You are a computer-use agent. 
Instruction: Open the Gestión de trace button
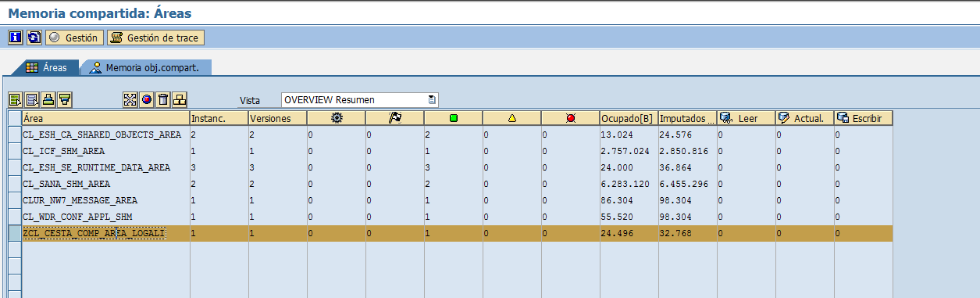coord(155,38)
